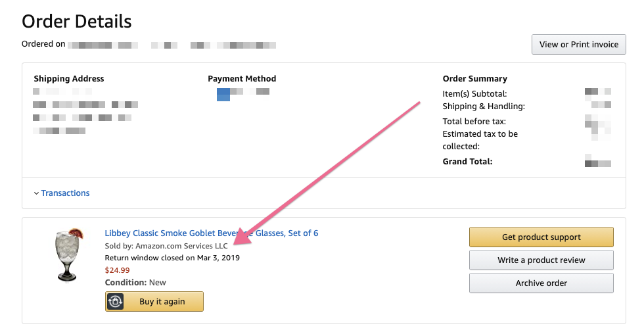Click the Sold by Amazon.com Services text
644x334 pixels.
tap(166, 246)
